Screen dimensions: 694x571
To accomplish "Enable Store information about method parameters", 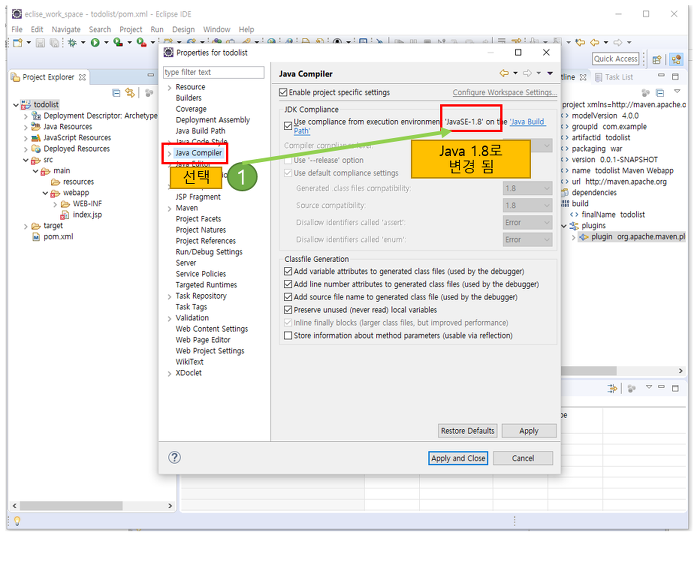I will point(288,336).
